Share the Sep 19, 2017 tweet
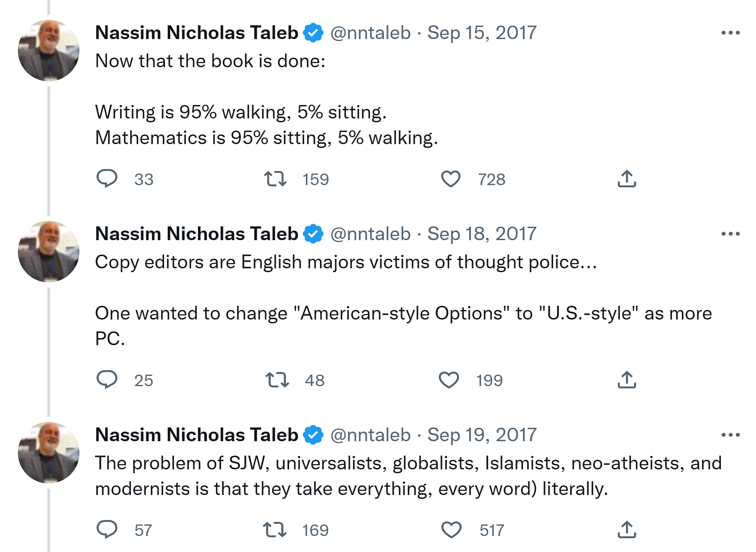Image resolution: width=756 pixels, height=552 pixels. pos(626,530)
